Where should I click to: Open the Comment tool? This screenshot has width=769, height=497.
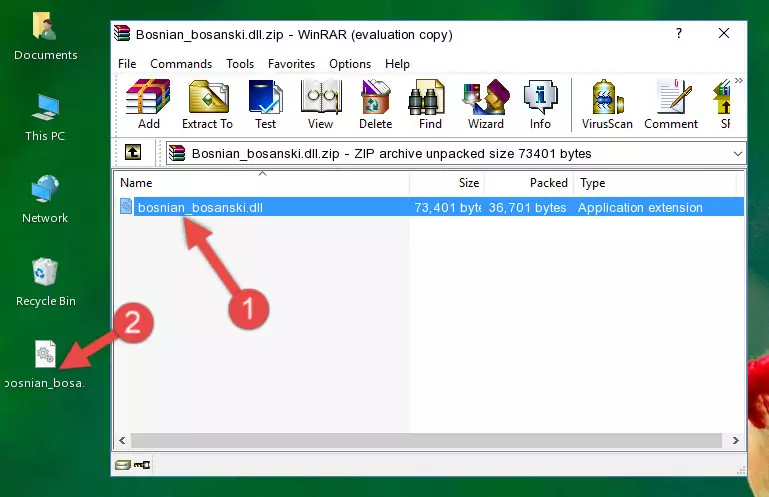(x=671, y=104)
